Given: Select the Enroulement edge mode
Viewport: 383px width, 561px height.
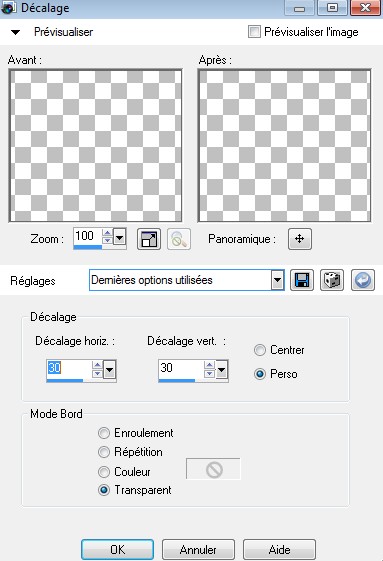Looking at the screenshot, I should (104, 433).
